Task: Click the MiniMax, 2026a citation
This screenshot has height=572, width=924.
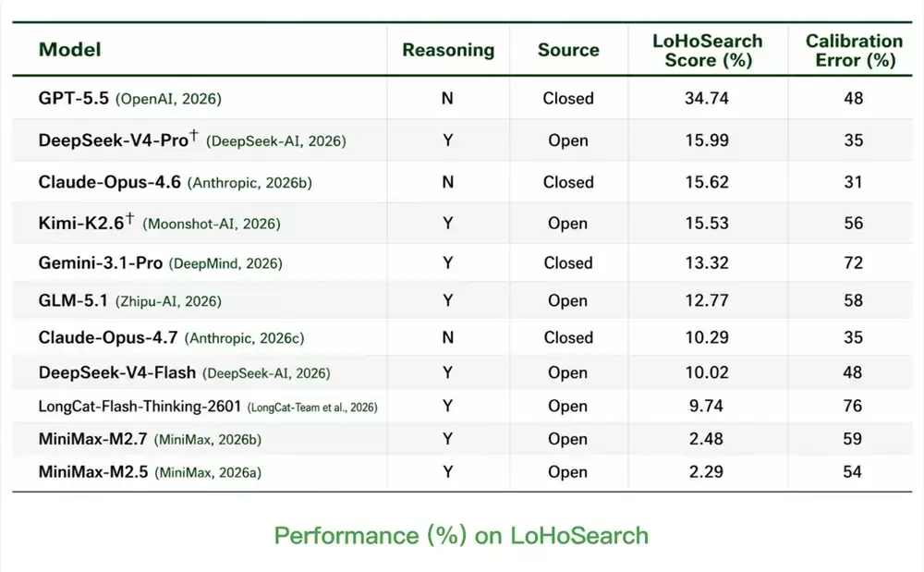Action: pyautogui.click(x=207, y=472)
